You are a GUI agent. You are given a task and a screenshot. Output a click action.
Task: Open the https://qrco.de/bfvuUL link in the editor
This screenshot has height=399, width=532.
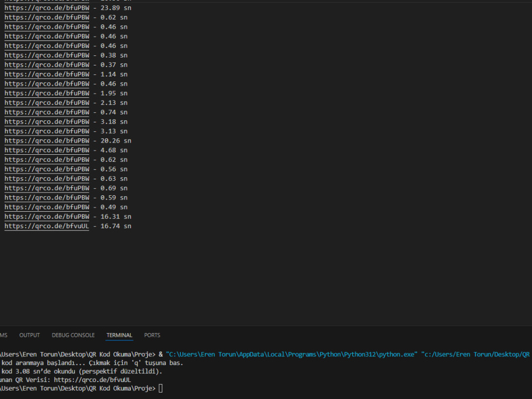[47, 226]
